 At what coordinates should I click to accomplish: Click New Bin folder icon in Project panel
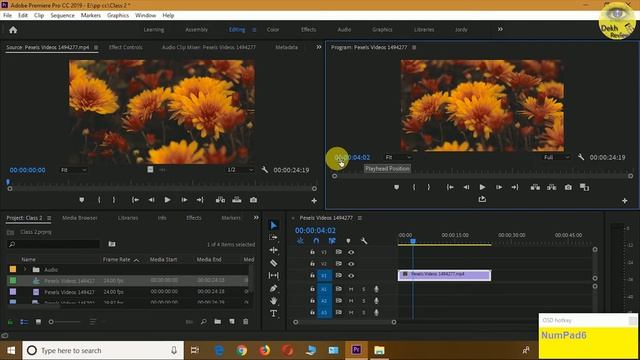pos(218,322)
